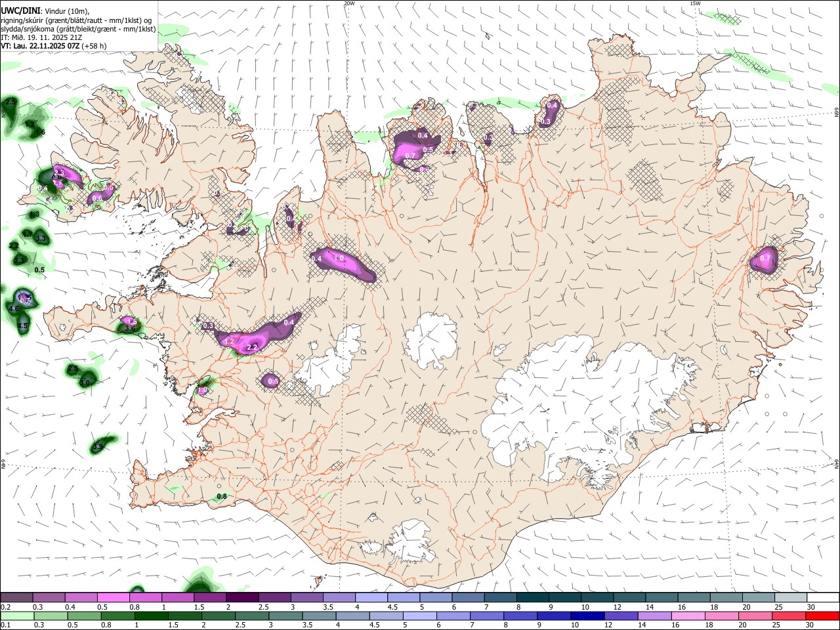Click the 'slydda/snjókoma' legend description line

(78, 29)
